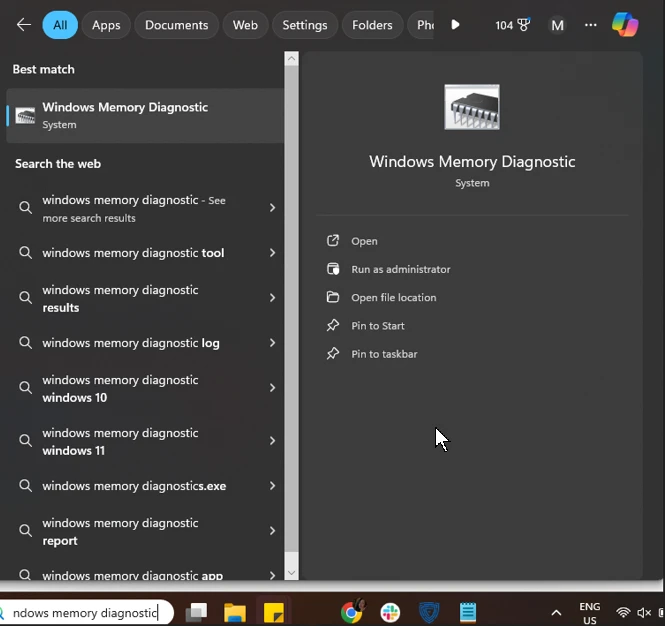
Task: Go back with the left arrow
Action: pyautogui.click(x=24, y=25)
